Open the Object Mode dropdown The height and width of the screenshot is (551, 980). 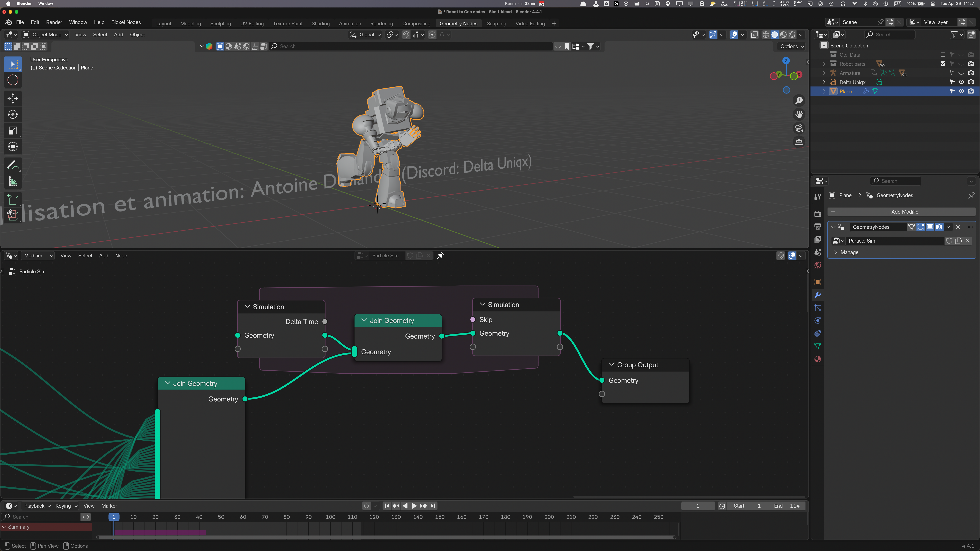tap(46, 35)
